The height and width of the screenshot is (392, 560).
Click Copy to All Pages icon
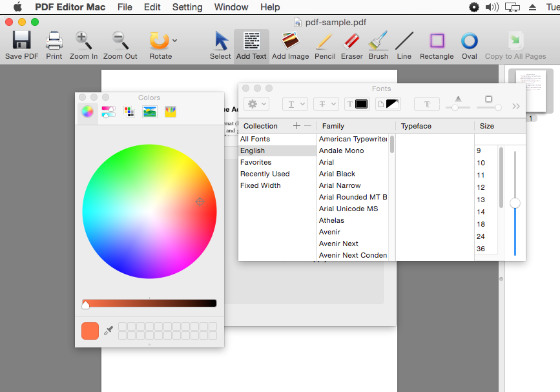[515, 40]
